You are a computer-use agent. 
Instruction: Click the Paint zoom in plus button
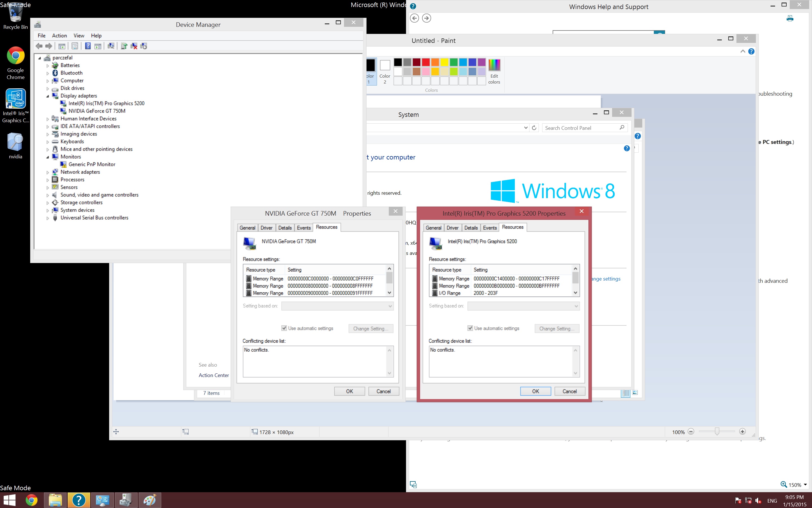pyautogui.click(x=743, y=432)
